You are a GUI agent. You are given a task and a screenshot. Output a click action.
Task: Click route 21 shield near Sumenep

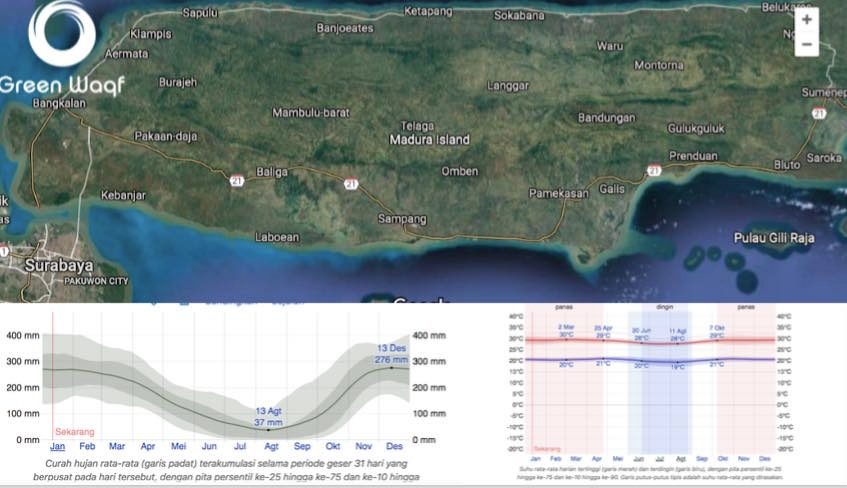[819, 113]
